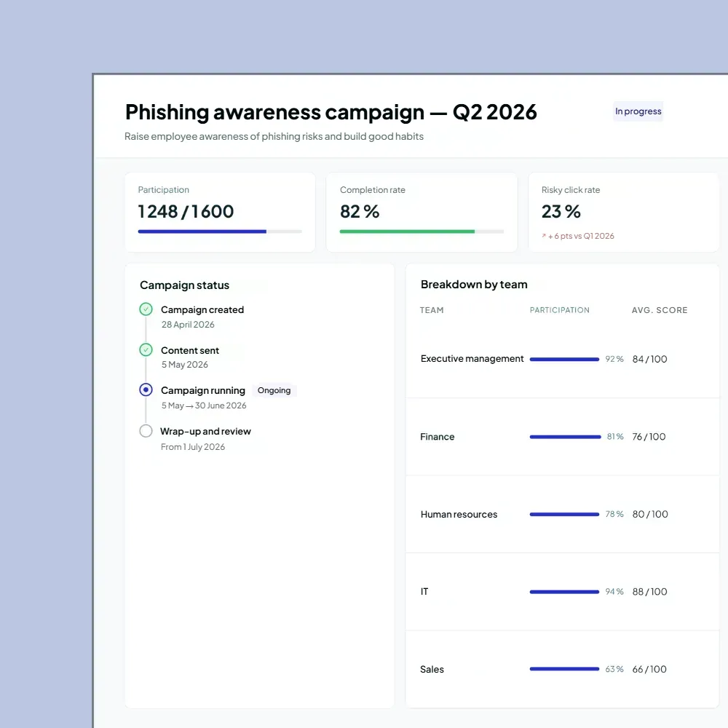This screenshot has width=728, height=728.
Task: Click the In progress status badge
Action: pyautogui.click(x=638, y=111)
